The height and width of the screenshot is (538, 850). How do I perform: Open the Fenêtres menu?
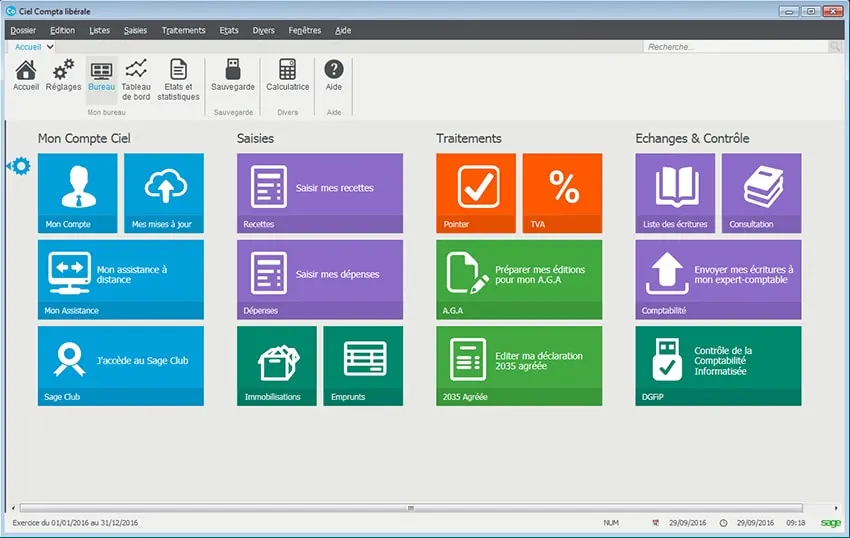click(x=305, y=30)
